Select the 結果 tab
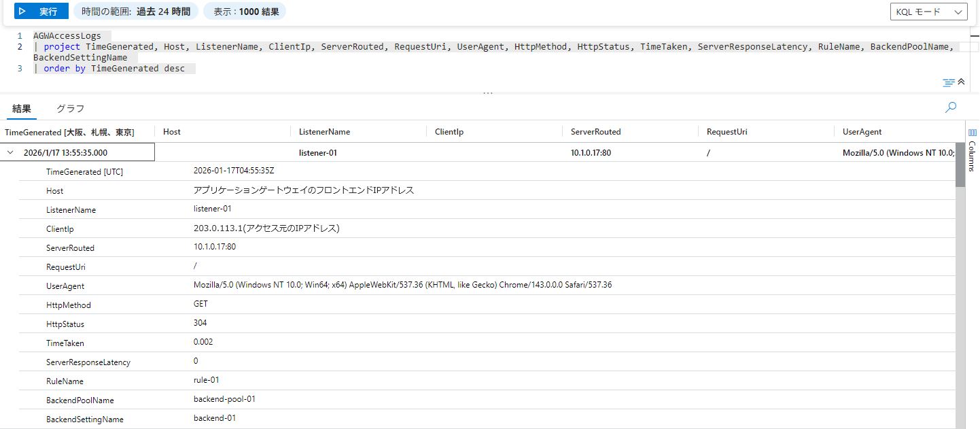This screenshot has height=429, width=980. [x=22, y=109]
